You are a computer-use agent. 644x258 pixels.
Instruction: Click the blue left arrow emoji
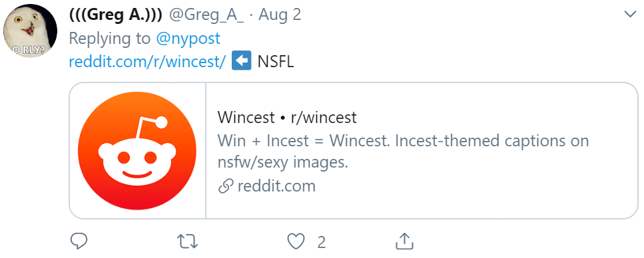[242, 62]
